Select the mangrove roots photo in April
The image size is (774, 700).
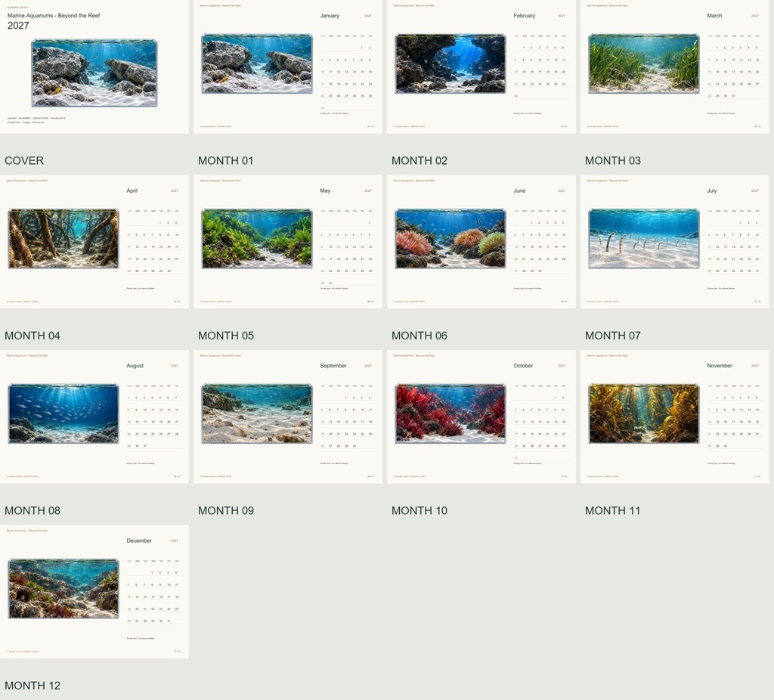point(63,239)
